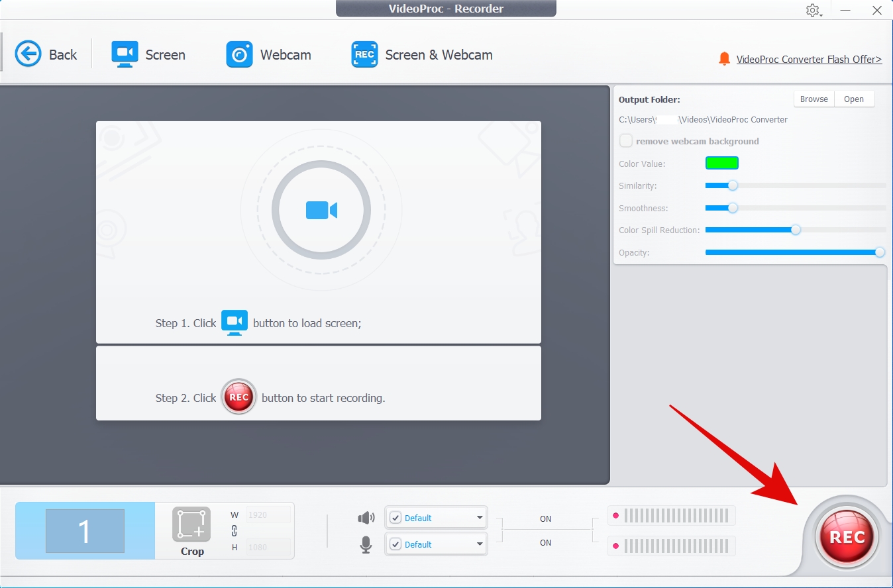This screenshot has width=893, height=588.
Task: Open the settings gear menu
Action: (813, 11)
